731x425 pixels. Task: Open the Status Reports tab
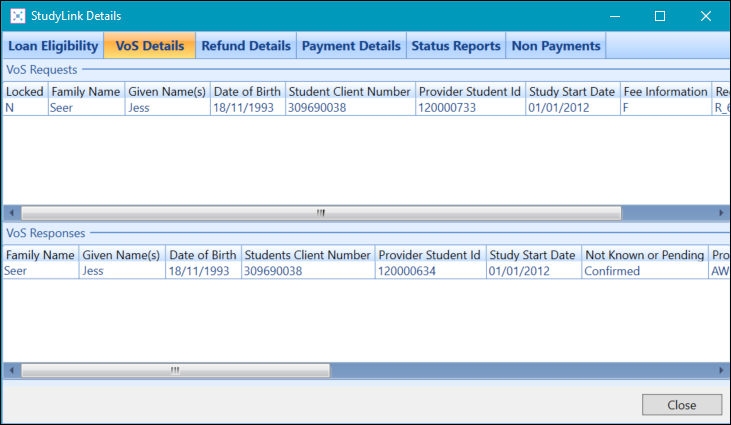tap(455, 46)
